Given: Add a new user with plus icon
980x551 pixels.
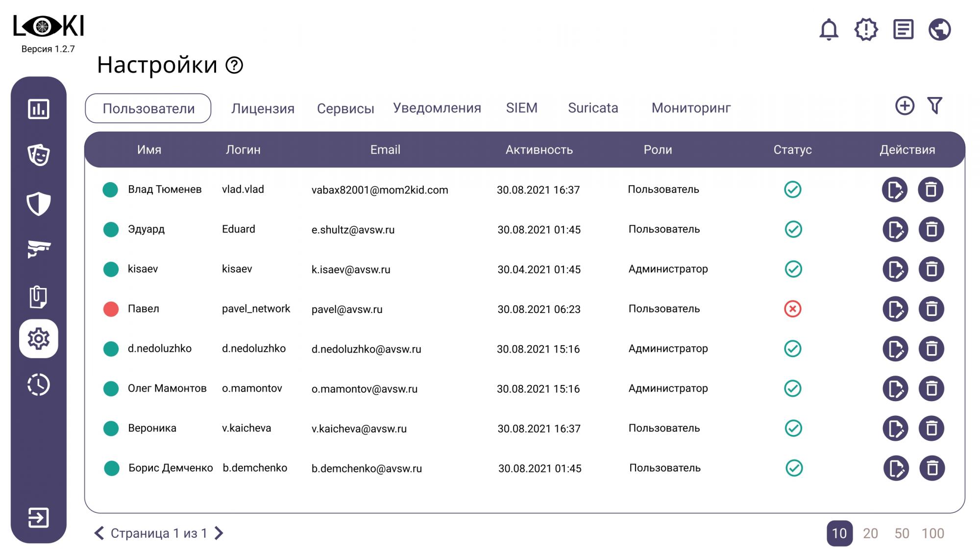Looking at the screenshot, I should click(x=905, y=106).
